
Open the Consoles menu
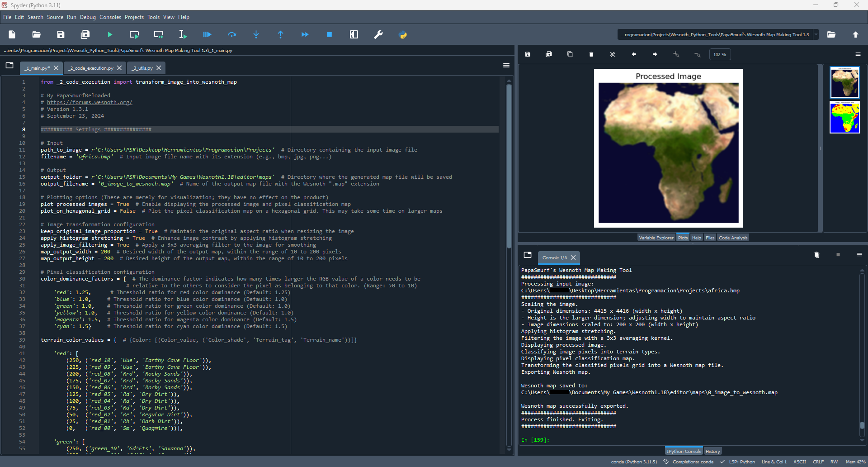click(x=110, y=17)
